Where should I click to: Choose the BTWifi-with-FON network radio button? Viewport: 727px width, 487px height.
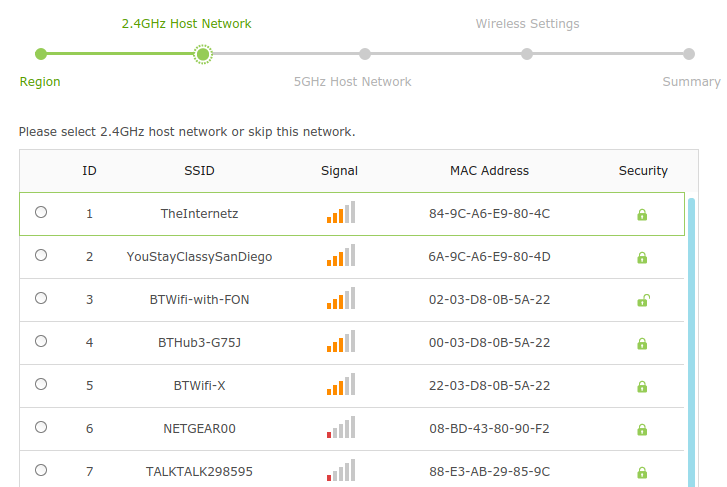41,298
